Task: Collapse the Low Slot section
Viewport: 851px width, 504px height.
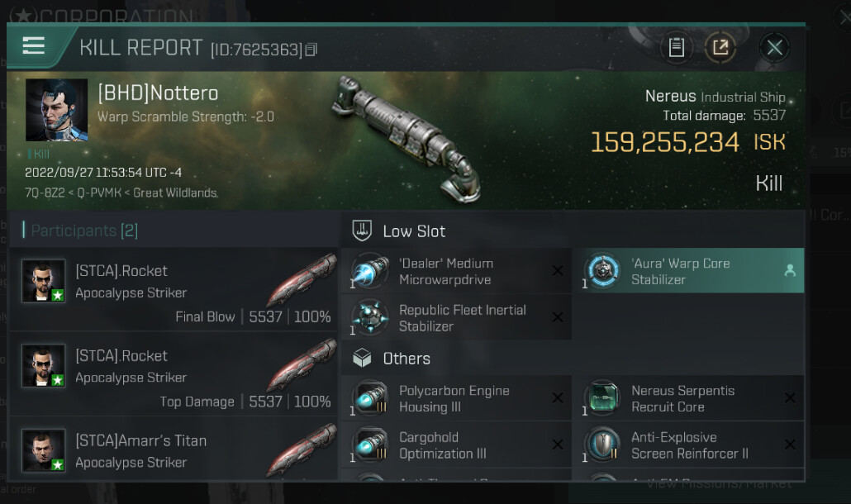Action: click(413, 231)
